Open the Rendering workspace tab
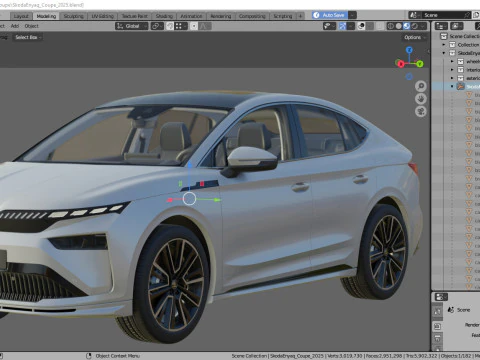Screen dimensions: 480x360 pos(220,16)
